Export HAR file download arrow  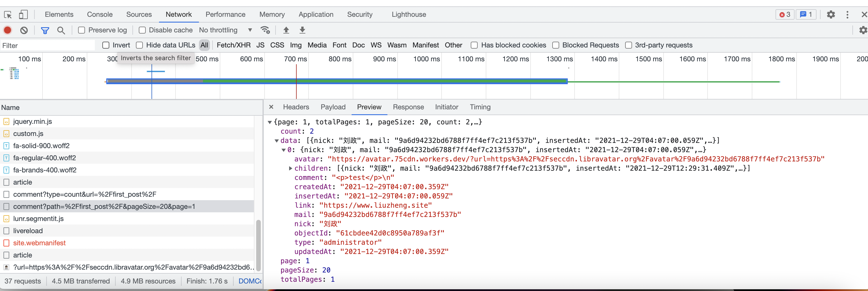point(302,30)
